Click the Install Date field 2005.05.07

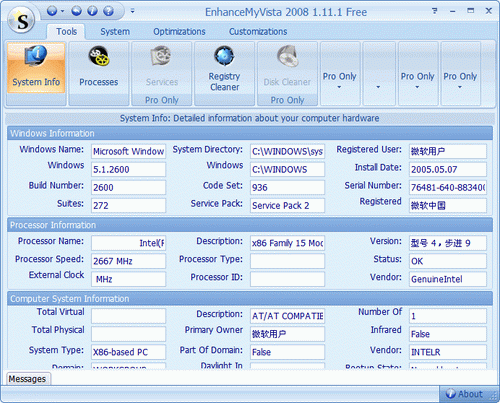pyautogui.click(x=448, y=169)
